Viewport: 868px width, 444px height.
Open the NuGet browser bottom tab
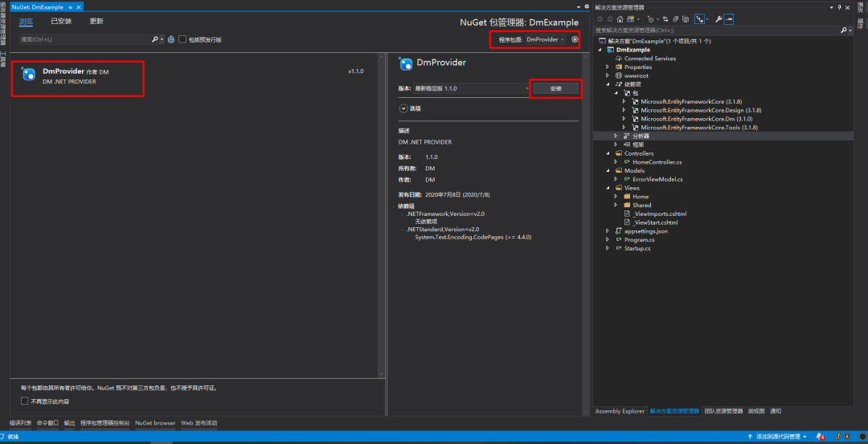[155, 423]
